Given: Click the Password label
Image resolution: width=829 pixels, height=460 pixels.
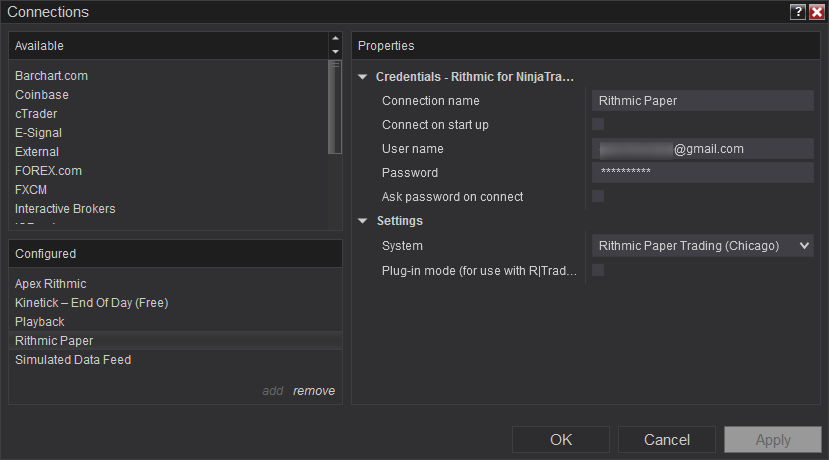Looking at the screenshot, I should pyautogui.click(x=410, y=173).
